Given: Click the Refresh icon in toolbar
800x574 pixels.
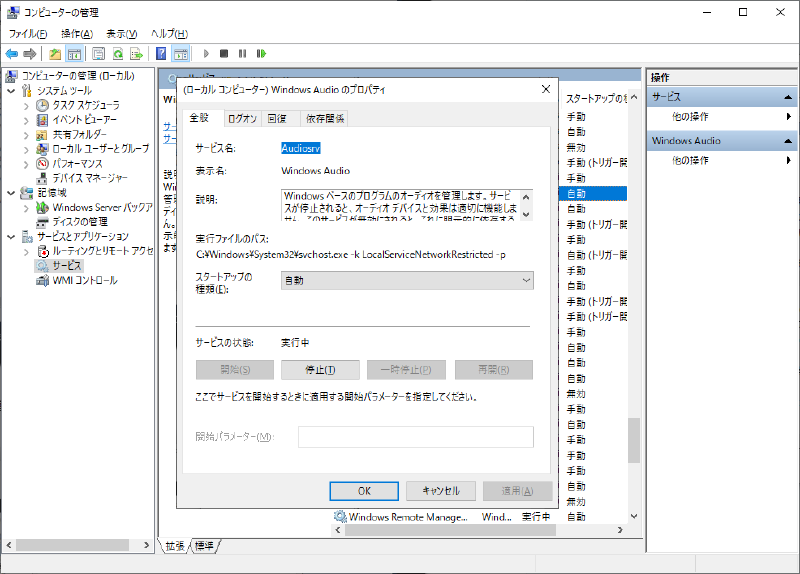Looking at the screenshot, I should [118, 53].
